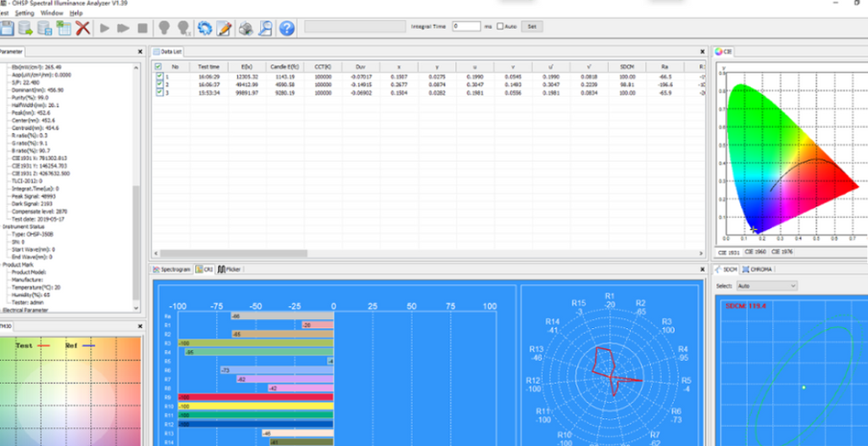The height and width of the screenshot is (446, 868).
Task: Start a single test with play icon
Action: [104, 28]
